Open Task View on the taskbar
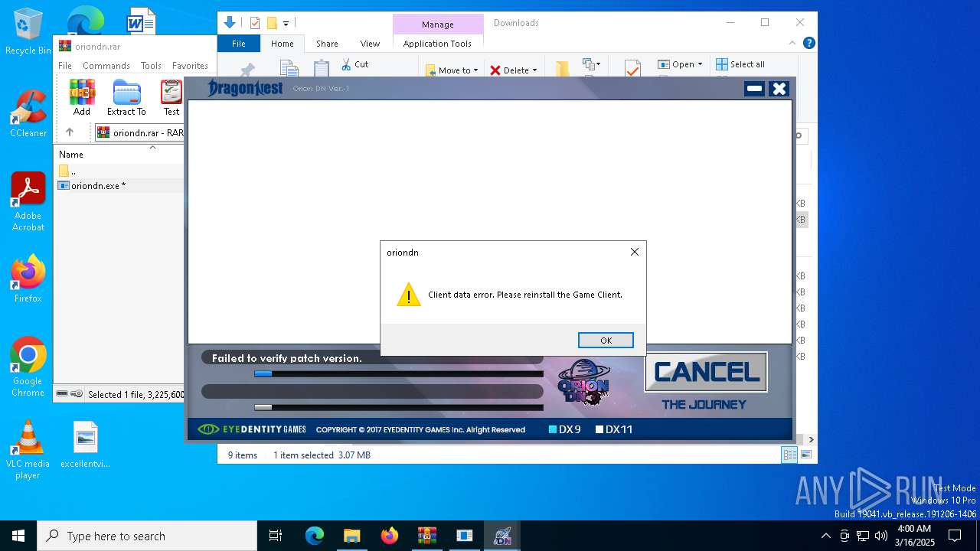980x551 pixels. click(276, 536)
